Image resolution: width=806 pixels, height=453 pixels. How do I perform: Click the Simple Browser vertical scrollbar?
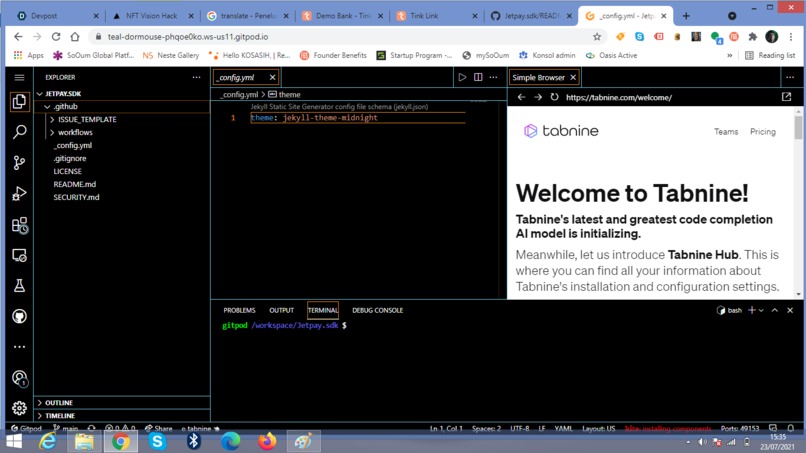coord(798,127)
